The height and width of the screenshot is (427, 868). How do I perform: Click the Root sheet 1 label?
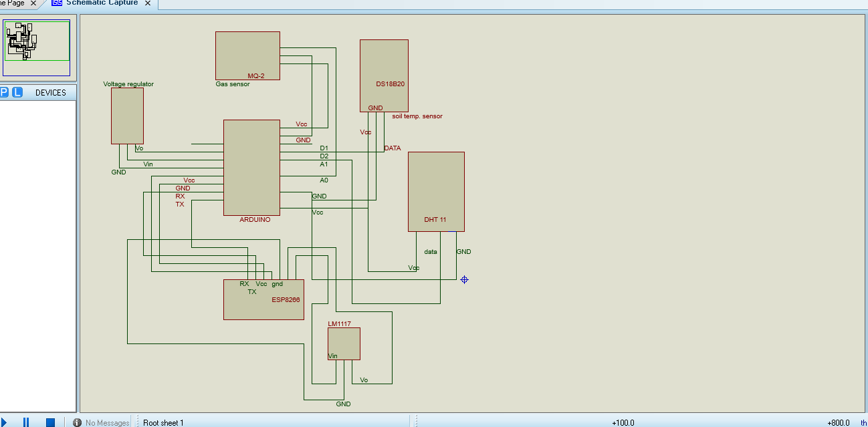(x=163, y=422)
